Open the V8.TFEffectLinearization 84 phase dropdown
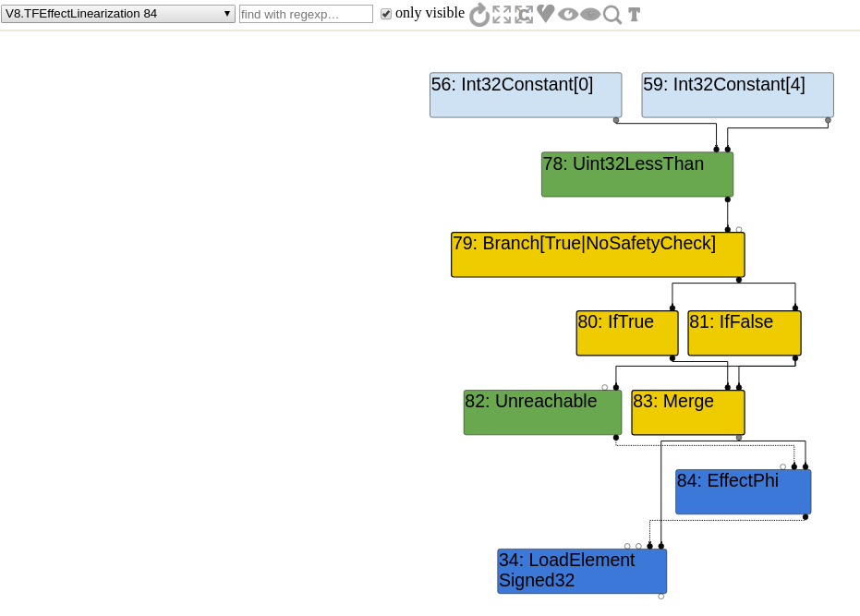This screenshot has width=860, height=616. pyautogui.click(x=118, y=14)
